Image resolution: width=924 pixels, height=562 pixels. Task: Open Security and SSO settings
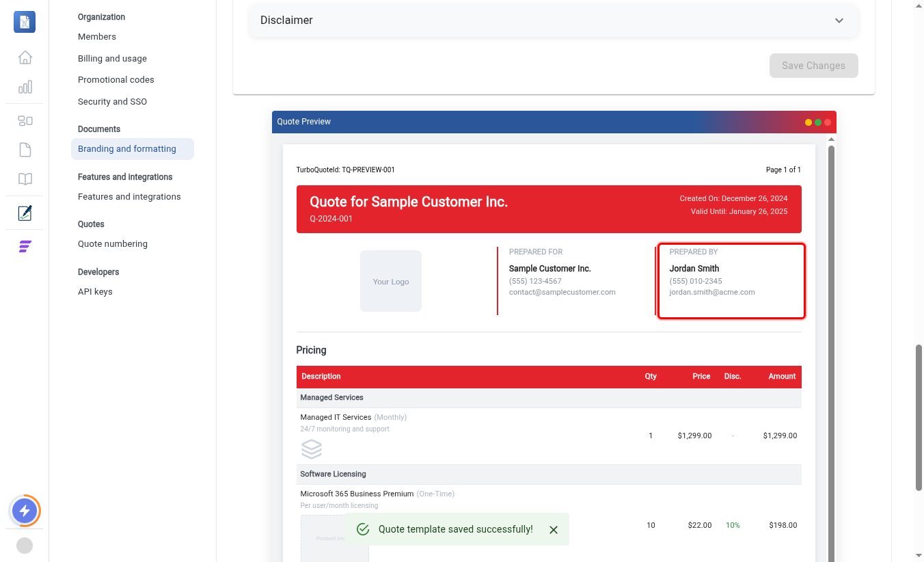click(x=112, y=102)
